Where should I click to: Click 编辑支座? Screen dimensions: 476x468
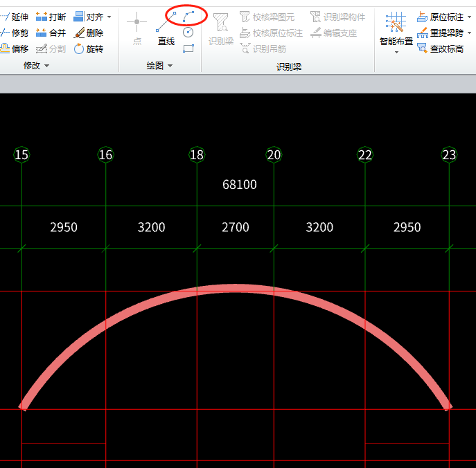pos(333,33)
